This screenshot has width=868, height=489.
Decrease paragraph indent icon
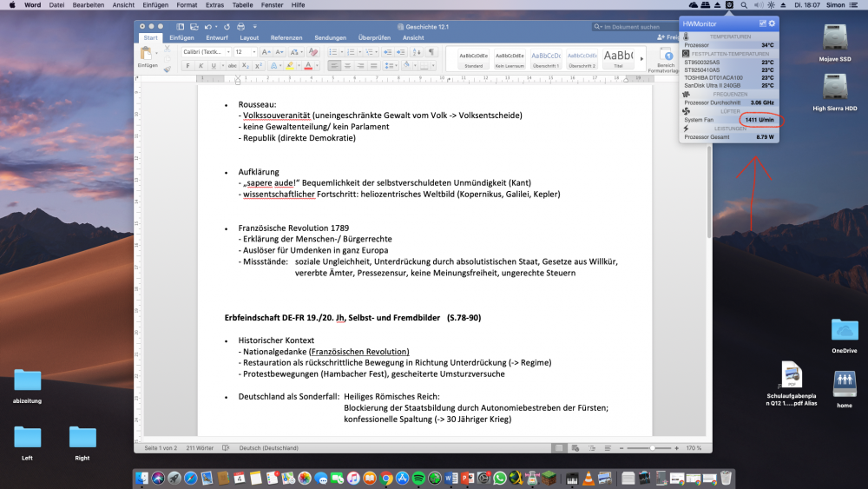click(x=387, y=52)
